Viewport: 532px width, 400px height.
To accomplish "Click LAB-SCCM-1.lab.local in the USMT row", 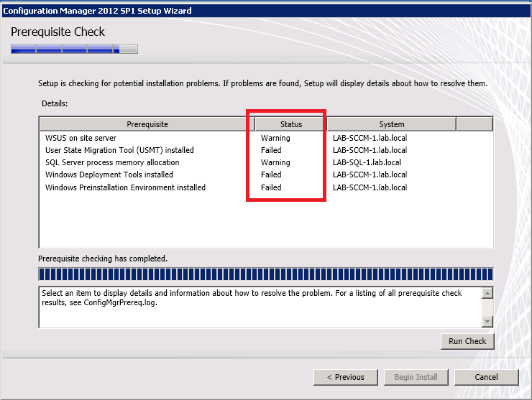I will click(x=370, y=150).
